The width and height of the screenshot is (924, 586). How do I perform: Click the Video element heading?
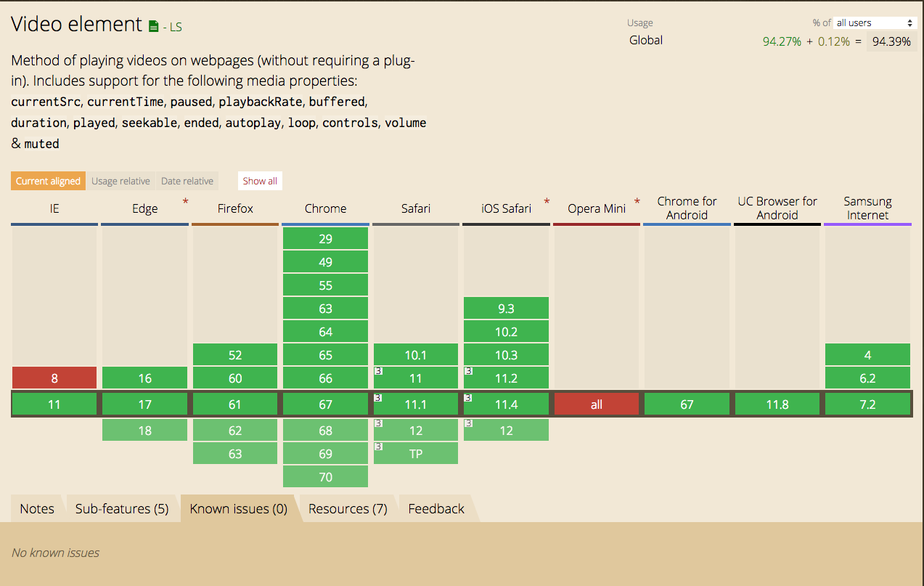(x=76, y=24)
